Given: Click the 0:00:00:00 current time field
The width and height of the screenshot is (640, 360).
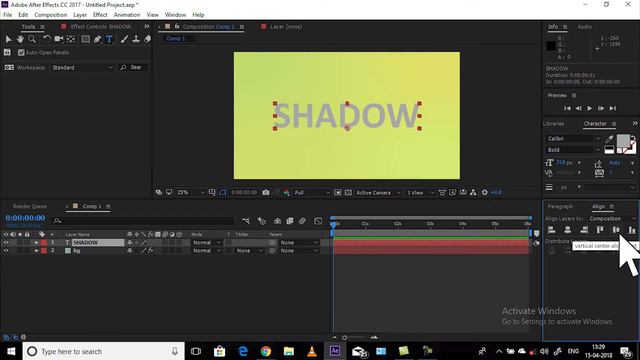Looking at the screenshot, I should 25,218.
